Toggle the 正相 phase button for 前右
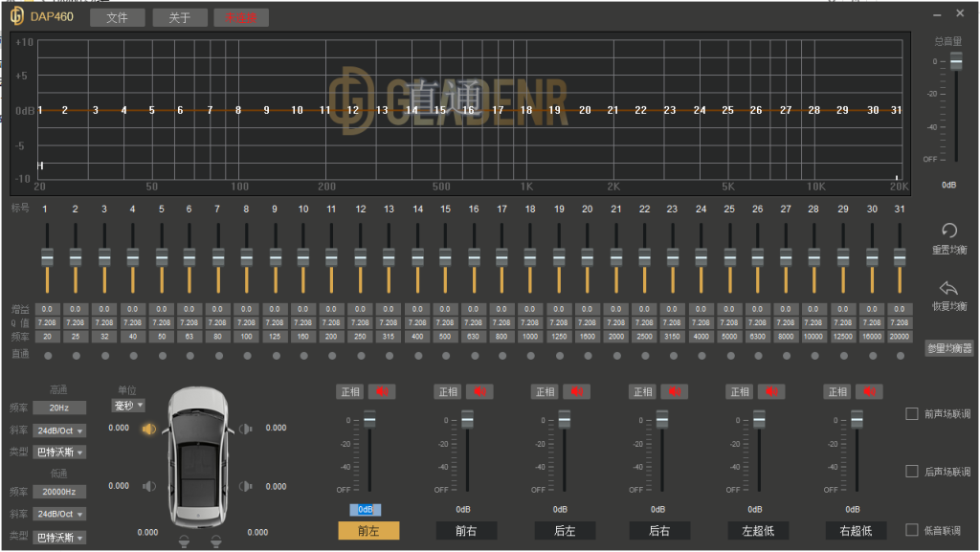The height and width of the screenshot is (552, 980). 448,391
